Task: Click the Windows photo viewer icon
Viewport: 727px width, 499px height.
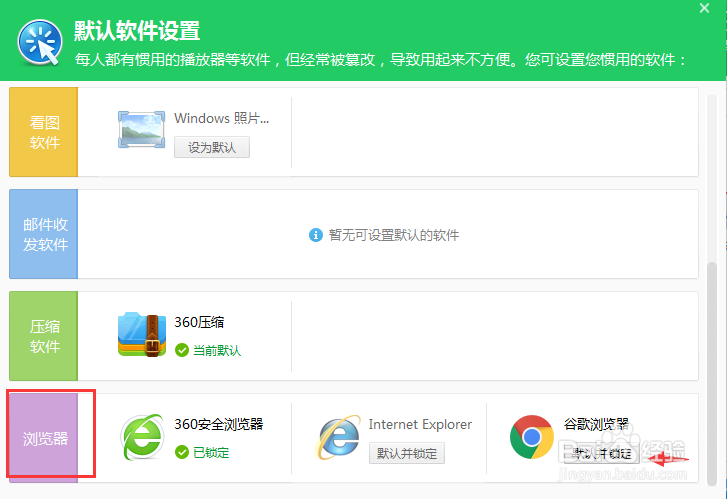Action: [x=141, y=129]
